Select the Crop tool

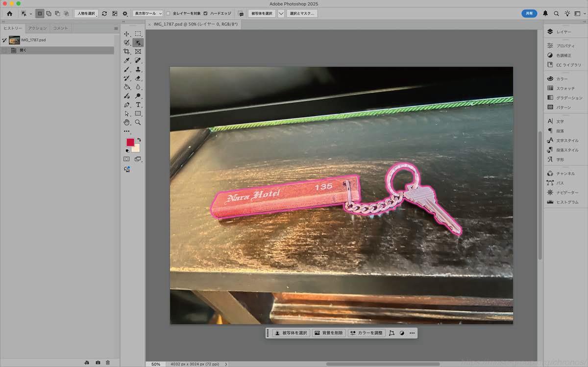[126, 51]
